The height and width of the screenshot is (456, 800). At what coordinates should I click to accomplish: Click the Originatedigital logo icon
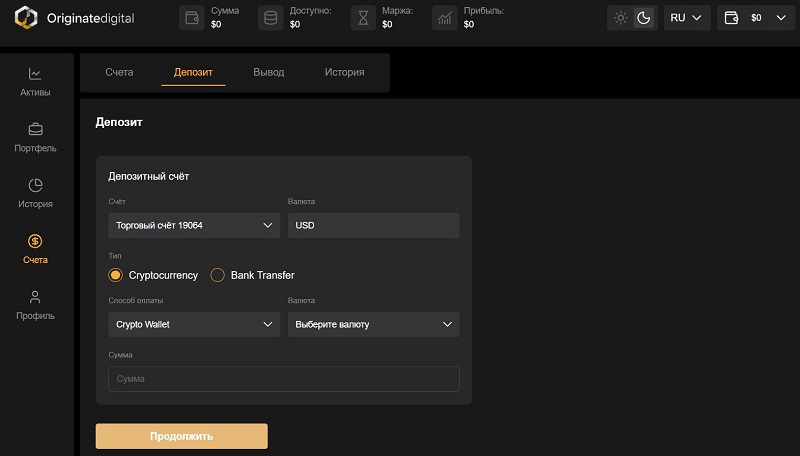pos(26,18)
